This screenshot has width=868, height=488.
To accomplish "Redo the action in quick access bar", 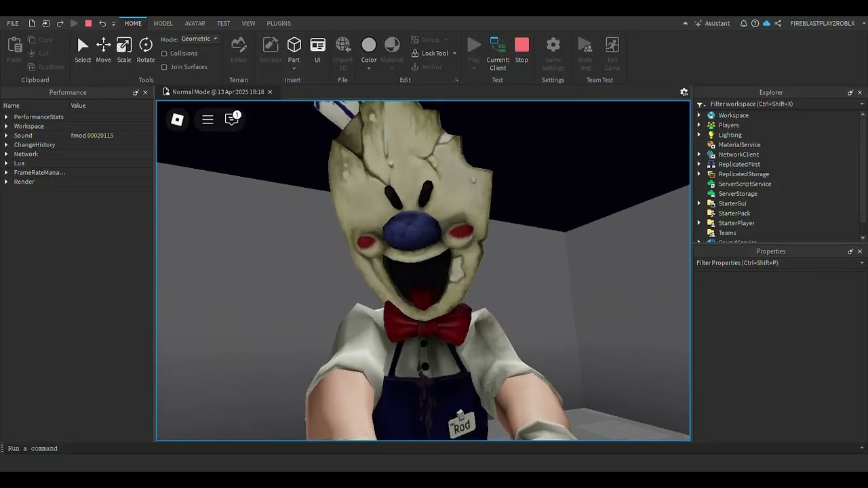I will (60, 23).
